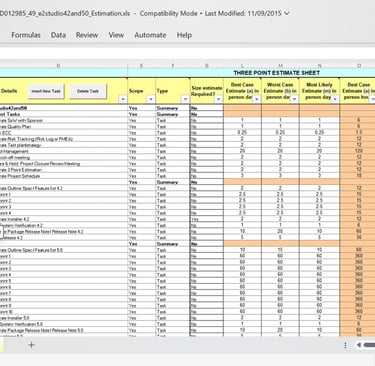Click the Insert New Task button

tap(46, 91)
